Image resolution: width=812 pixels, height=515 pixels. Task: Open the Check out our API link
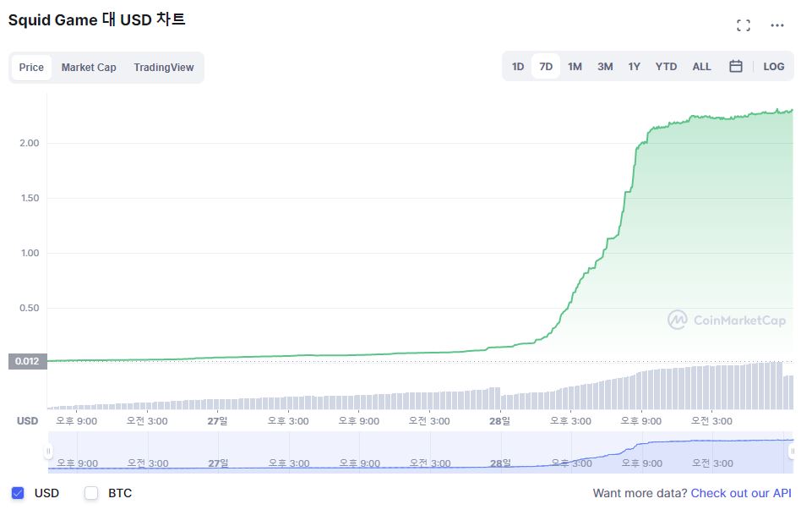[741, 493]
